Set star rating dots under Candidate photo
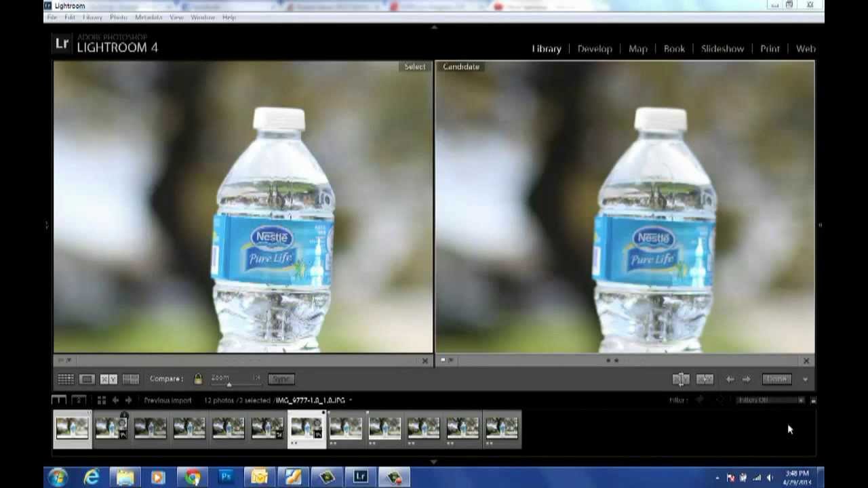The width and height of the screenshot is (868, 488). point(612,361)
